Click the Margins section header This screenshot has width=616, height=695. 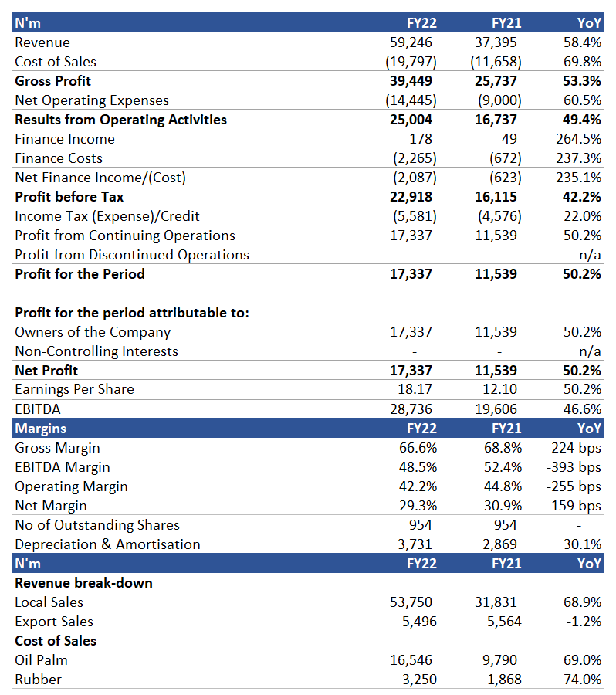pyautogui.click(x=41, y=429)
